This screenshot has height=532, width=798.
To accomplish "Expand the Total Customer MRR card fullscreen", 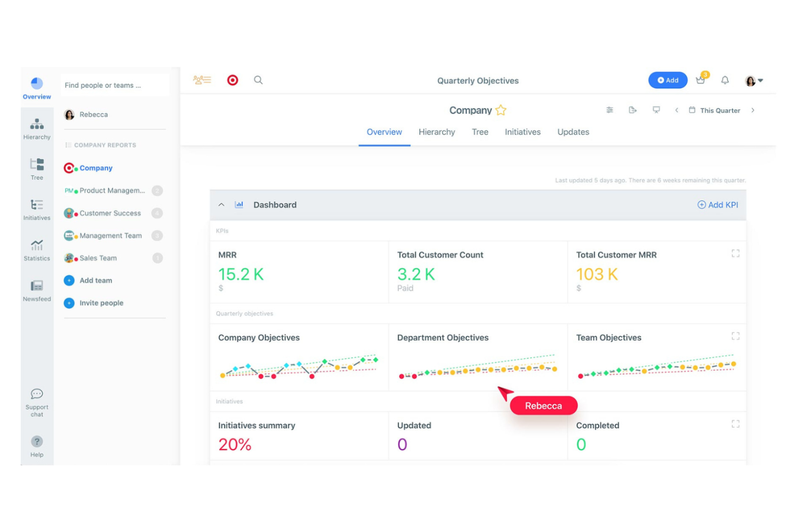I will [735, 253].
